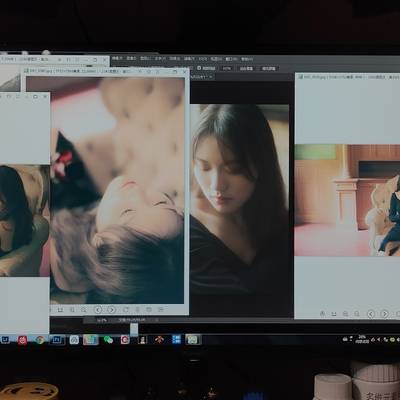Click magnifier icon in middle viewer toolbar
This screenshot has height=400, width=400.
[x=84, y=310]
